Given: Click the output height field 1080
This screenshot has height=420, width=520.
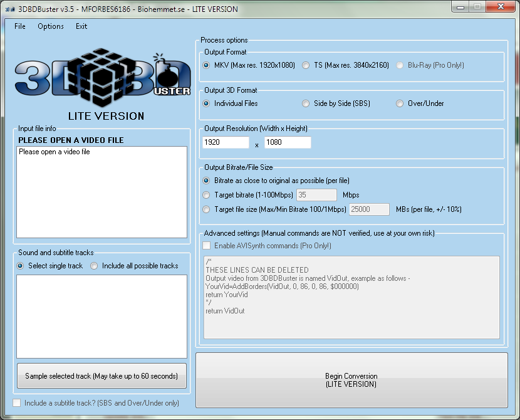Looking at the screenshot, I should [288, 142].
